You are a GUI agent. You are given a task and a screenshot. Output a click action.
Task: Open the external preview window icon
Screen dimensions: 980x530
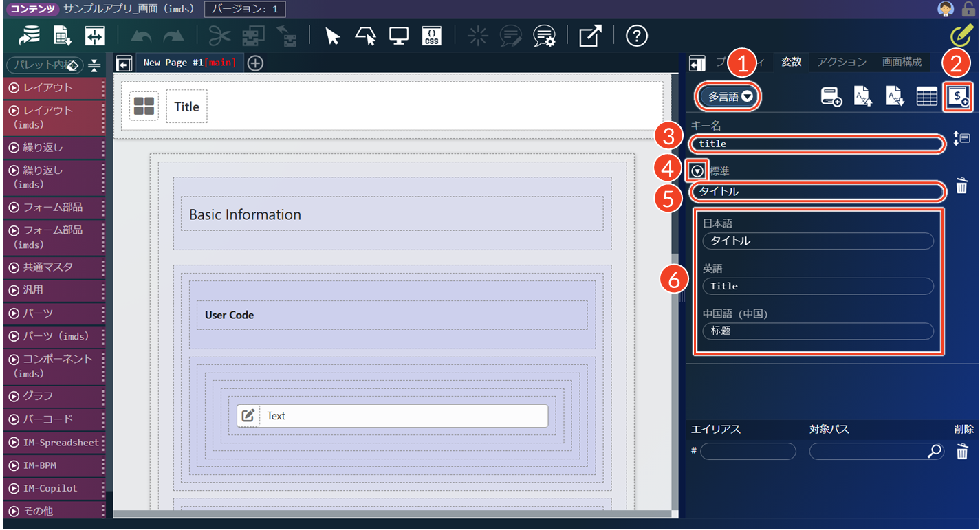click(589, 36)
